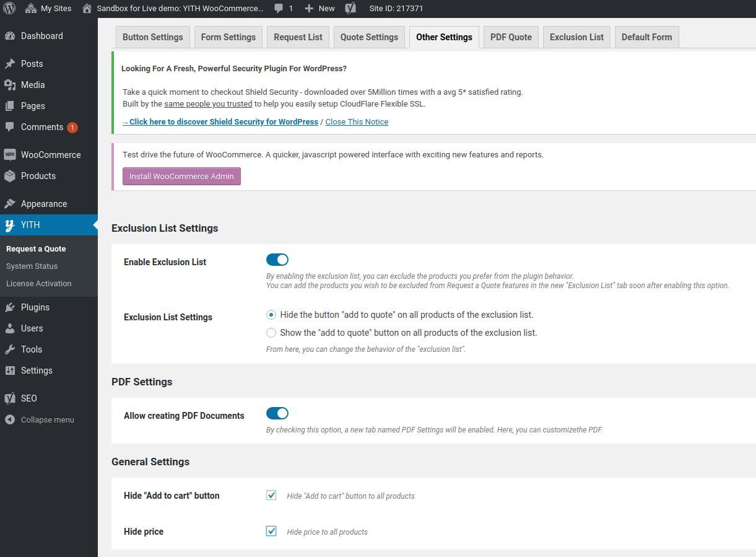Screen dimensions: 756x557
Task: Click Sandbox for Live demo site name
Action: 180,9
